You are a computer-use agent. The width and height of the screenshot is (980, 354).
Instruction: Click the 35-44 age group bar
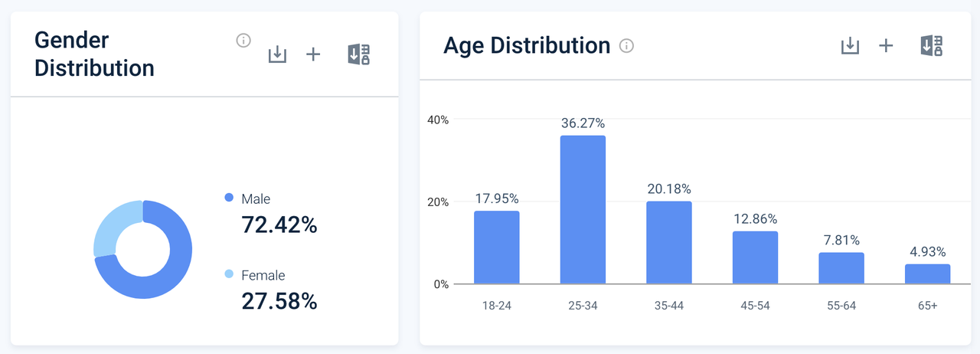669,243
